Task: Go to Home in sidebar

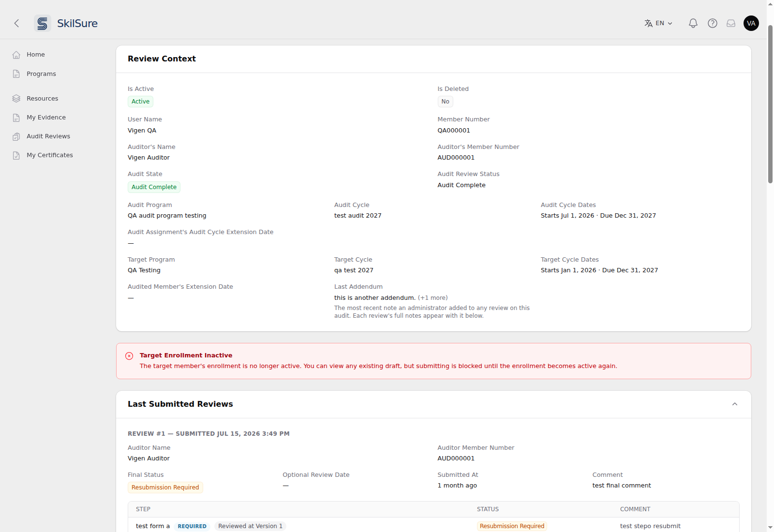Action: click(x=36, y=55)
